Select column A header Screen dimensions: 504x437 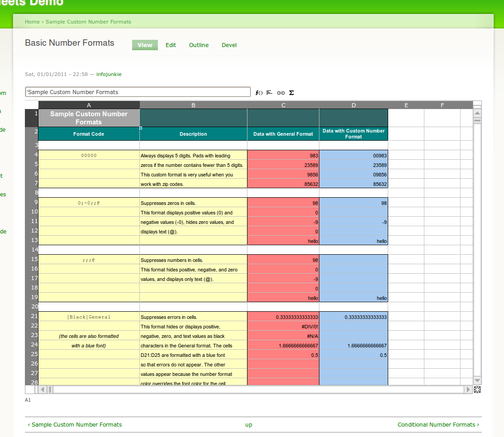[x=89, y=105]
